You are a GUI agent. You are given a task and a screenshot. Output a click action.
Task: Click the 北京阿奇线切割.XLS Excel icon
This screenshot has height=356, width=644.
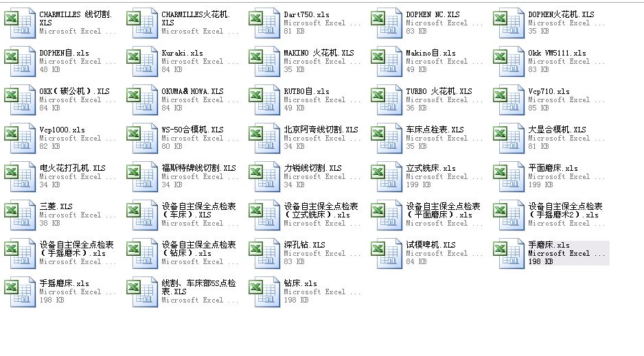pos(264,139)
